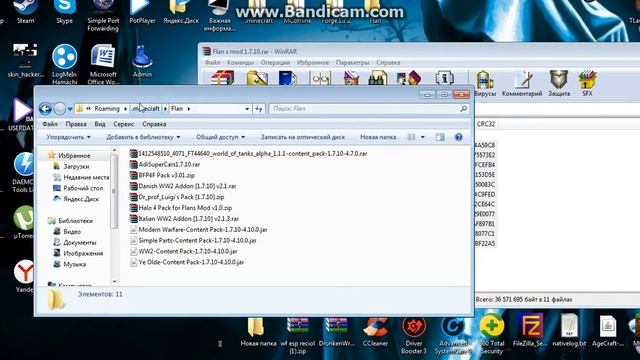640x360 pixels.
Task: Open Explorer's Правка menu
Action: pos(76,124)
